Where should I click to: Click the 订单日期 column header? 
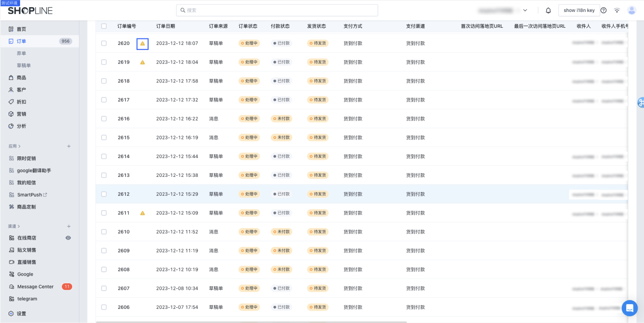point(165,26)
